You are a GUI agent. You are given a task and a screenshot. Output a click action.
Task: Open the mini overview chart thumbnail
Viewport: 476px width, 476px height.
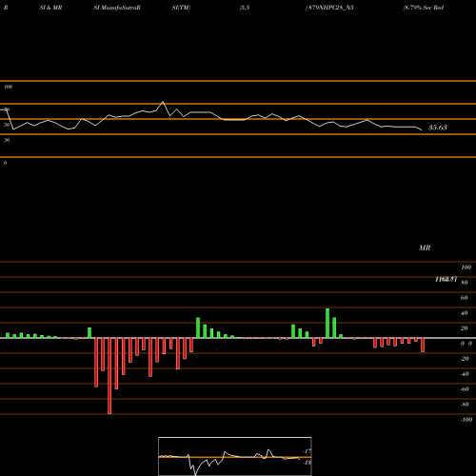pyautogui.click(x=235, y=456)
